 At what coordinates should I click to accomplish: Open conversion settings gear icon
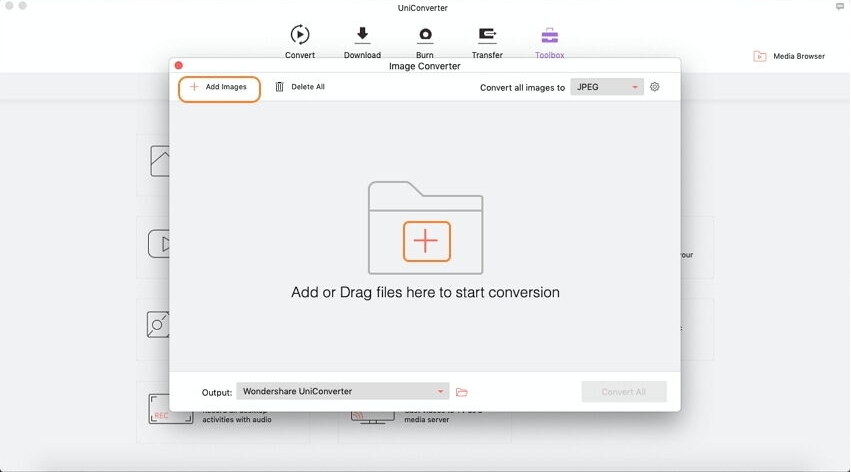tap(655, 88)
